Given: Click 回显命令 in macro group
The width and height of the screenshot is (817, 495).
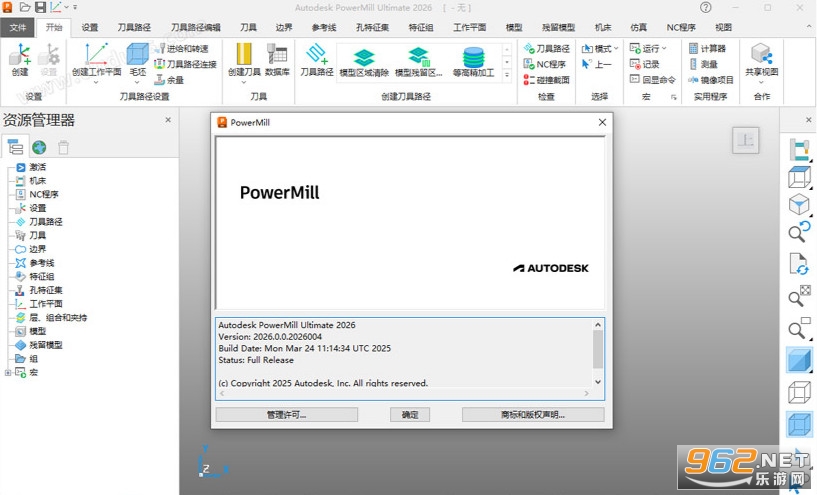Looking at the screenshot, I should [x=652, y=80].
